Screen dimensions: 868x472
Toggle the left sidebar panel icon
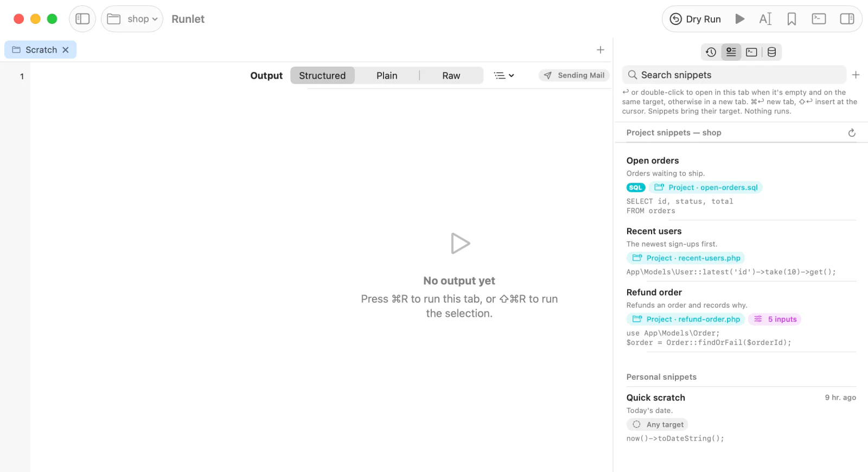point(82,19)
